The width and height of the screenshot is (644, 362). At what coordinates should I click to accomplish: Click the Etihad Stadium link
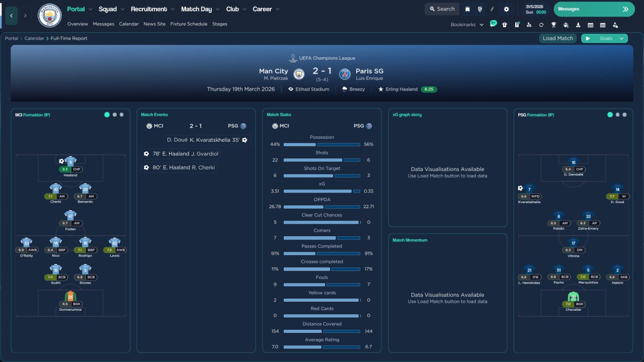[x=312, y=89]
